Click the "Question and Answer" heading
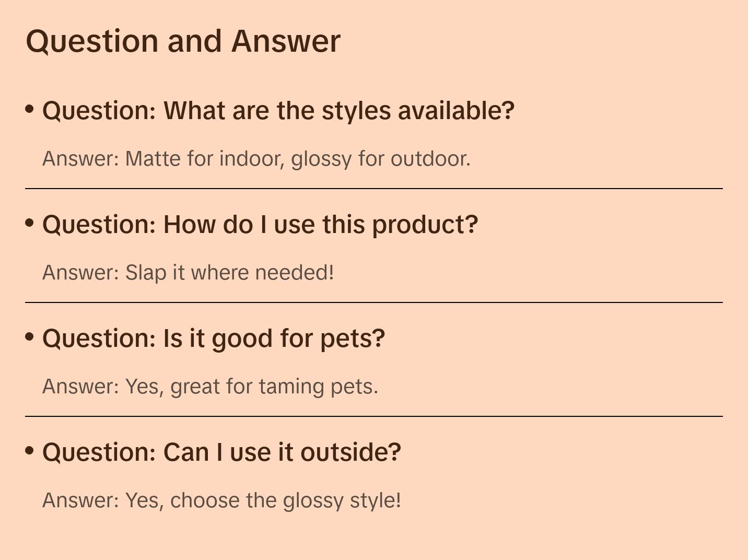This screenshot has width=748, height=560. coord(183,41)
